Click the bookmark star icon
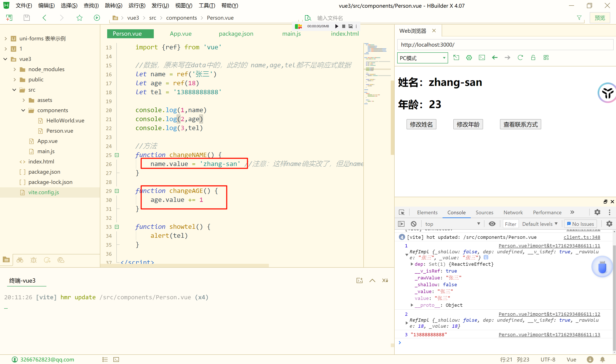Image resolution: width=616 pixels, height=364 pixels. coord(79,18)
